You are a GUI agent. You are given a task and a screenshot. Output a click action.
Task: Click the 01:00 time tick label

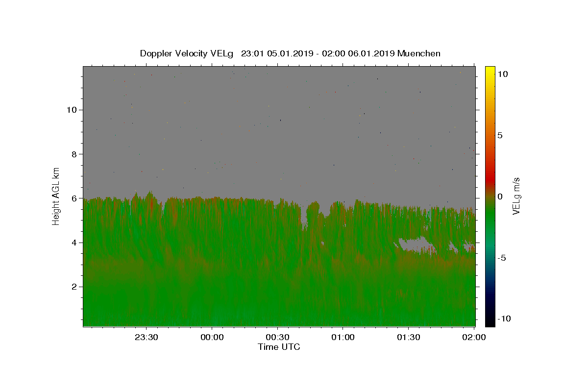[343, 337]
